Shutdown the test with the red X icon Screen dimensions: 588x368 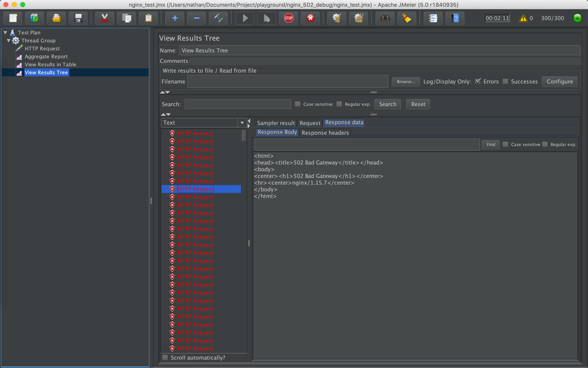coord(310,18)
